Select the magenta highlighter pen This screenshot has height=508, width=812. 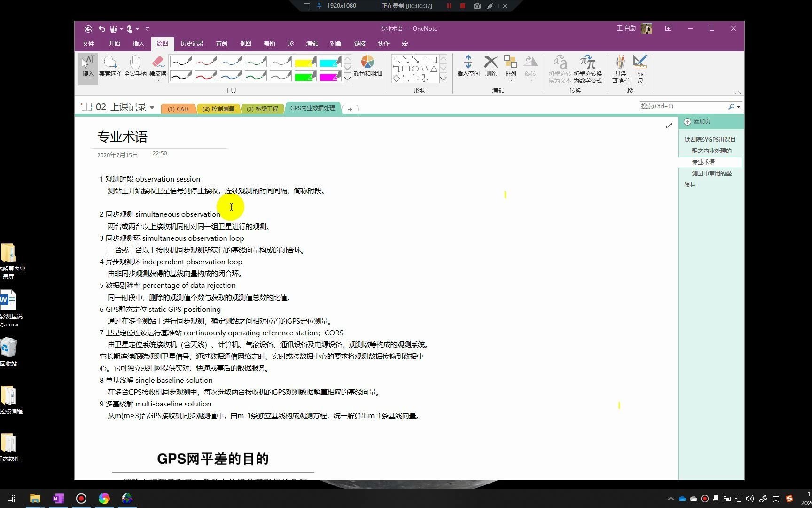point(330,76)
